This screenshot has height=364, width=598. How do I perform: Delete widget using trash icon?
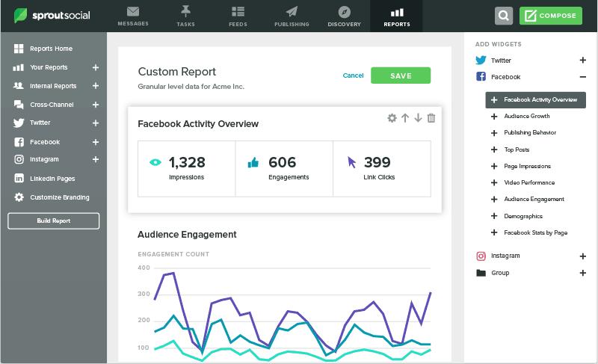coord(431,118)
